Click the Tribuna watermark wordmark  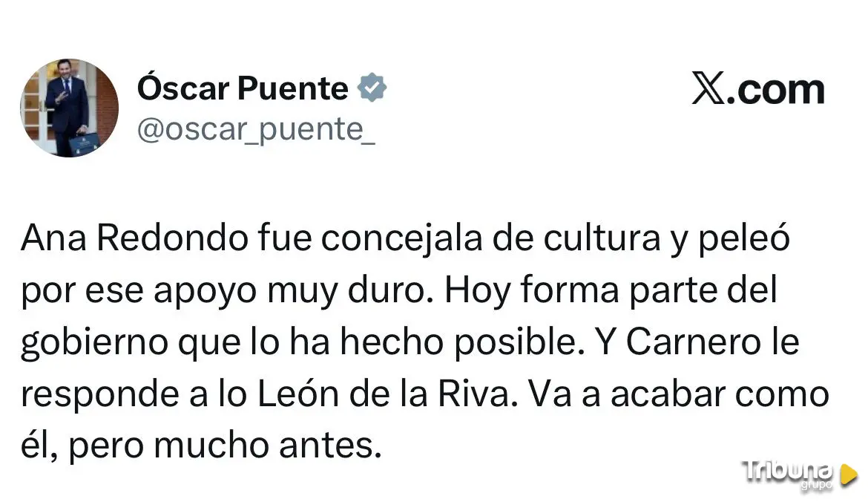[788, 470]
